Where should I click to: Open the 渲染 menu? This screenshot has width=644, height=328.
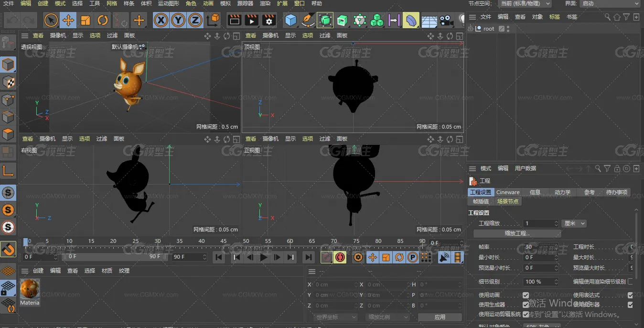265,3
